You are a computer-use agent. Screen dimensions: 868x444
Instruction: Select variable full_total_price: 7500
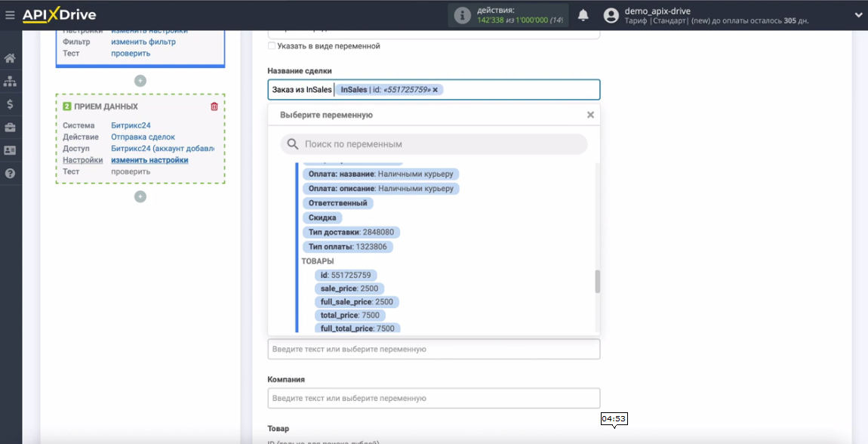coord(358,328)
